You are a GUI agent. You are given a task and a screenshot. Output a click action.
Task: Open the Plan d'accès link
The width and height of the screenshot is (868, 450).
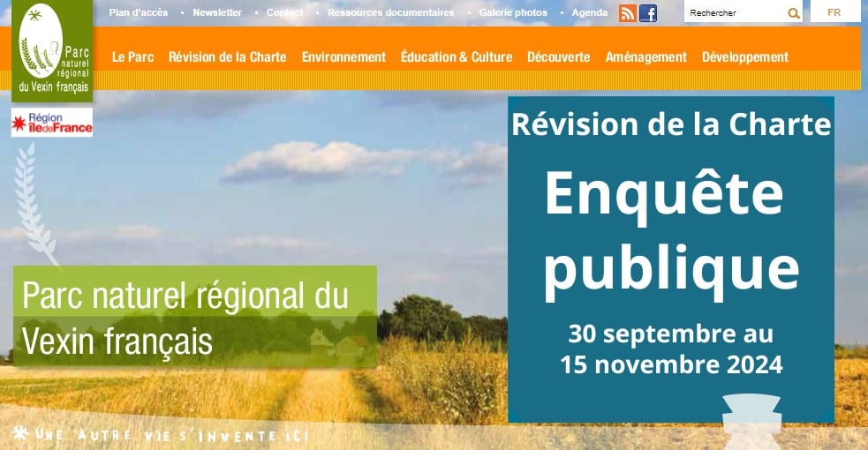pos(139,12)
